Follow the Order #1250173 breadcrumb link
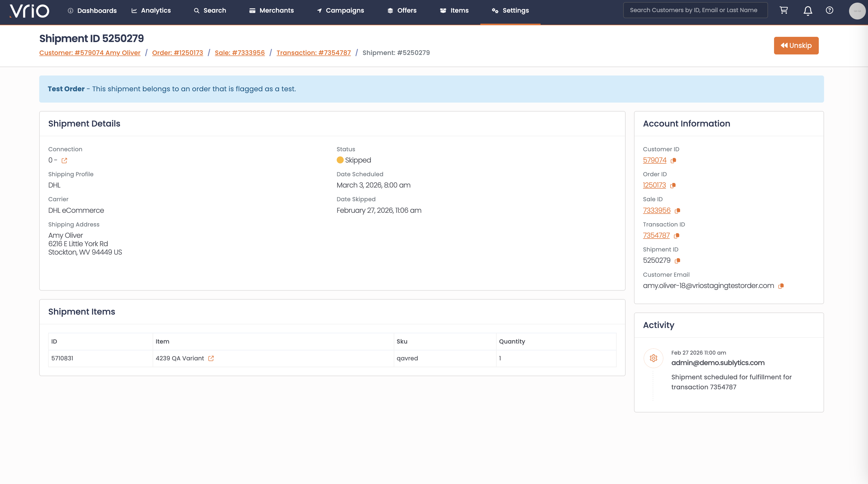This screenshot has width=868, height=484. point(177,53)
